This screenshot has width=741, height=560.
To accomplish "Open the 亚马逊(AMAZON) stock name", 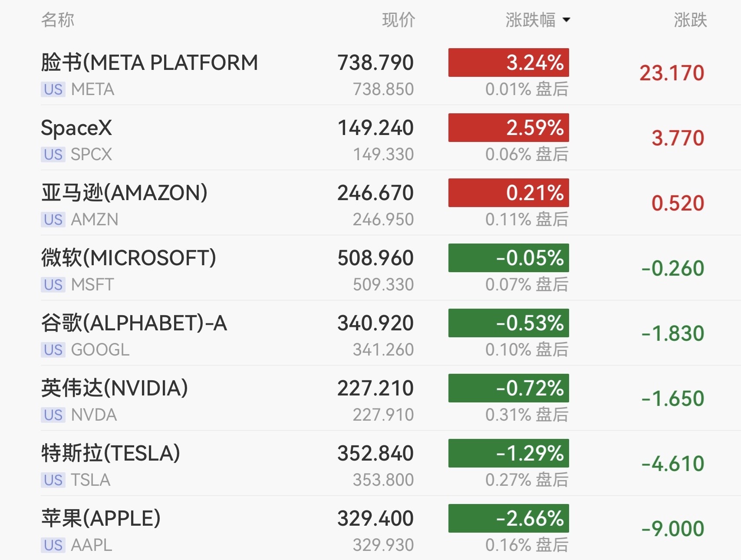I will tap(124, 193).
